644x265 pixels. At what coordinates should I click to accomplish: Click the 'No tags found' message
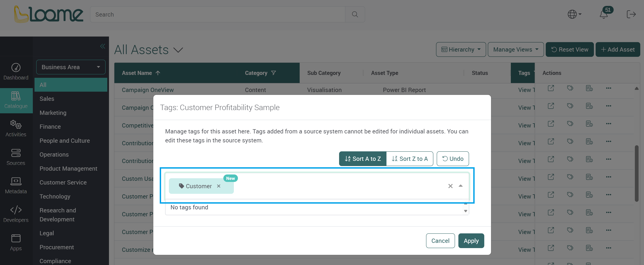[189, 207]
